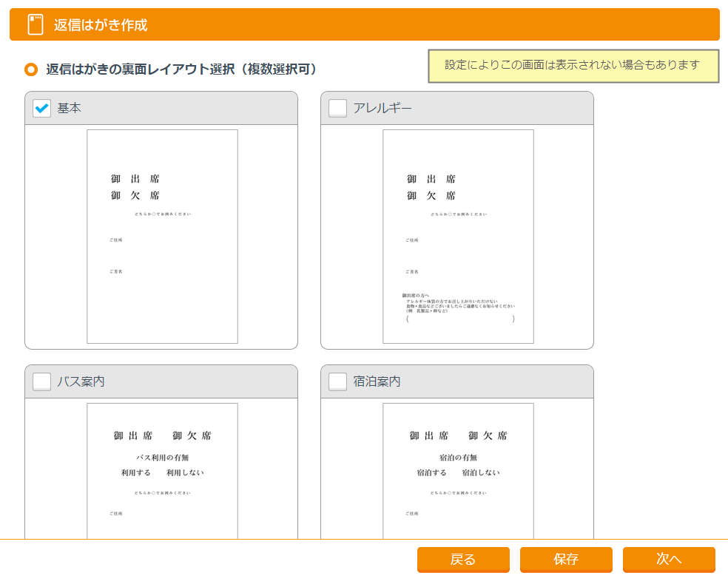This screenshot has height=584, width=728.
Task: Click the yellow settings notice box
Action: pos(573,66)
